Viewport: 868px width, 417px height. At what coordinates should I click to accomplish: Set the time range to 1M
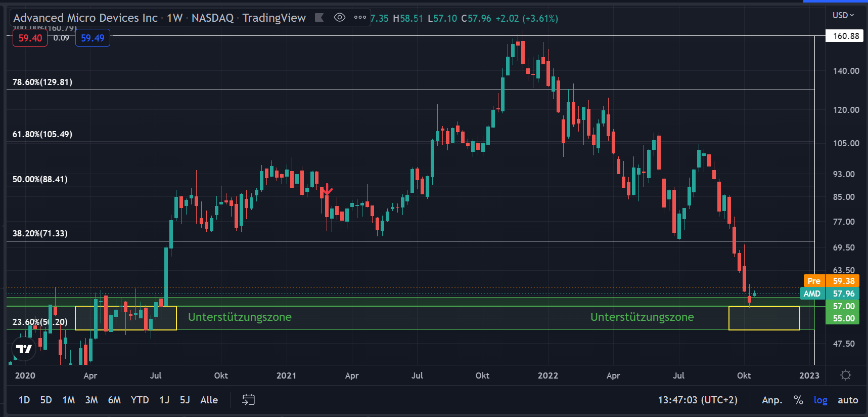[x=69, y=400]
